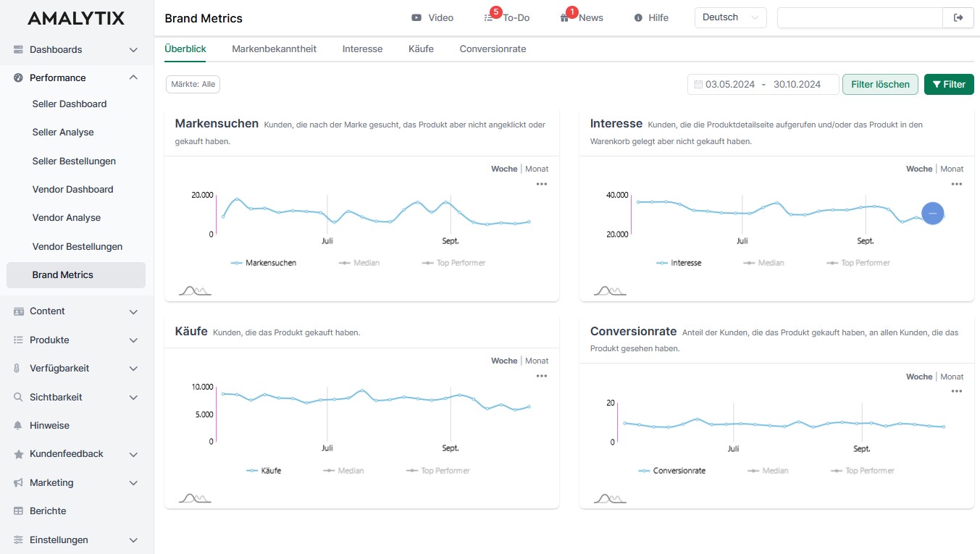Click the Kundenfeedback star icon
This screenshot has height=554, width=980.
coord(18,454)
